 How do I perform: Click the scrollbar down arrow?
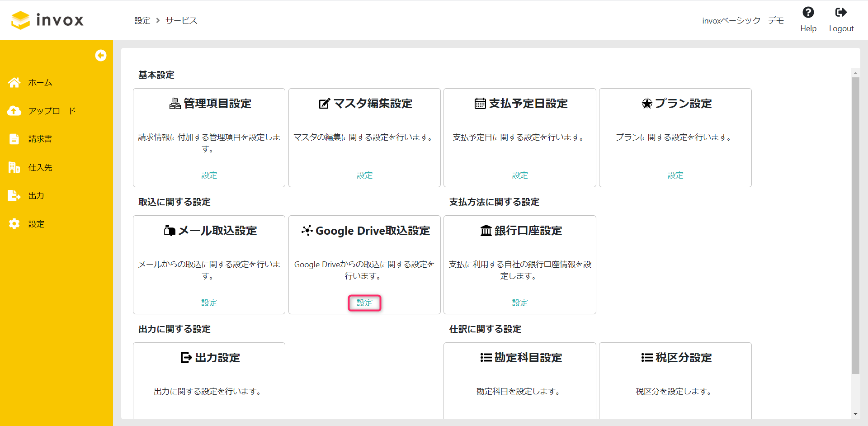(855, 414)
